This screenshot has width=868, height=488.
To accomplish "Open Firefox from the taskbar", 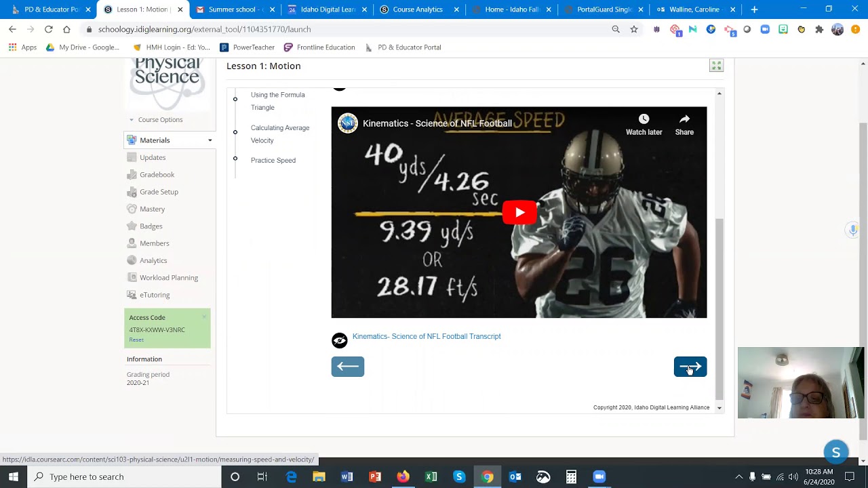I will 403,476.
